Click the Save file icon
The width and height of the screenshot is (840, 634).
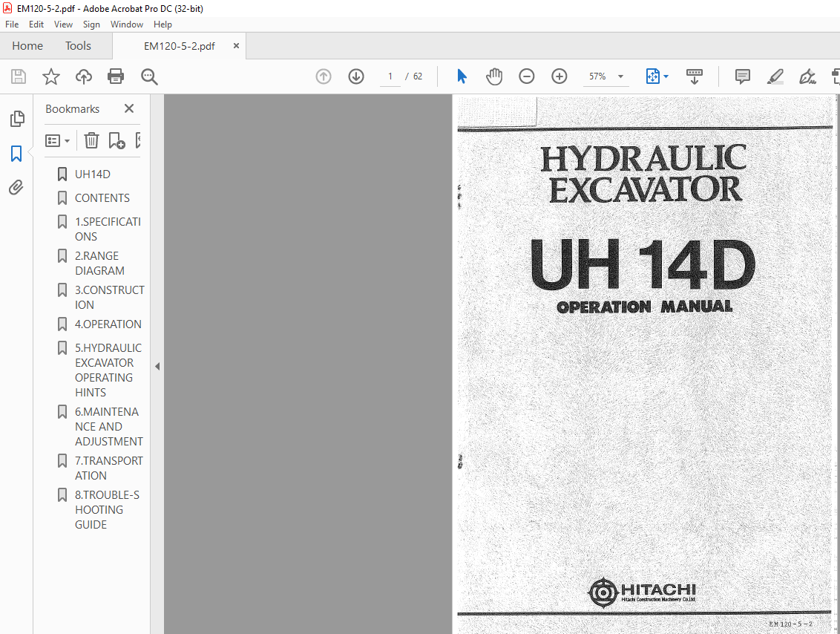[19, 76]
